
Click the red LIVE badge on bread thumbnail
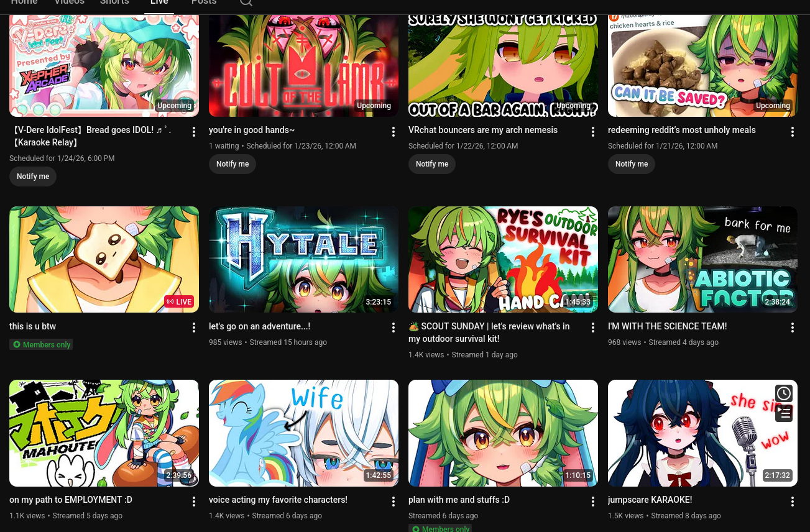pos(179,302)
